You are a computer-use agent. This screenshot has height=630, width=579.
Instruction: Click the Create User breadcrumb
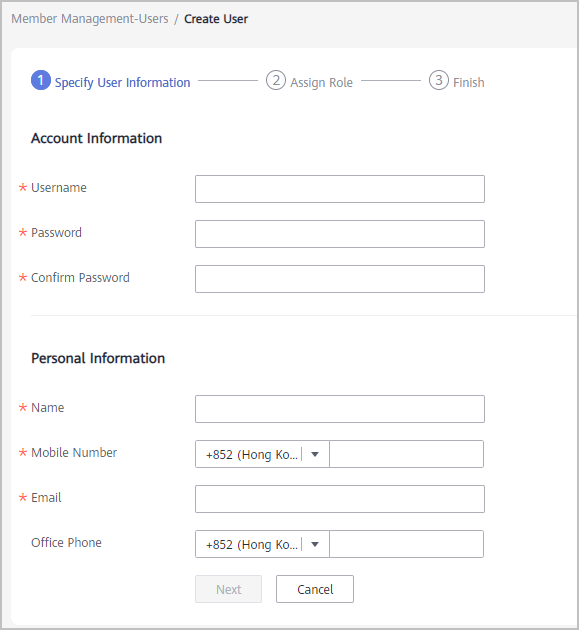(x=216, y=19)
